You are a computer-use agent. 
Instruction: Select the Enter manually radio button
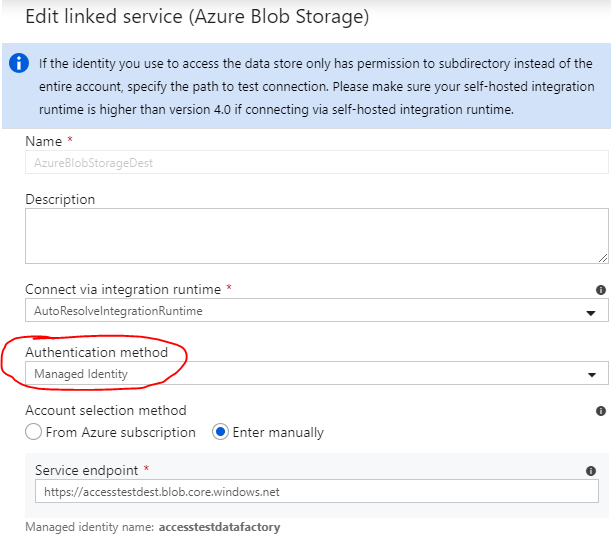click(221, 432)
